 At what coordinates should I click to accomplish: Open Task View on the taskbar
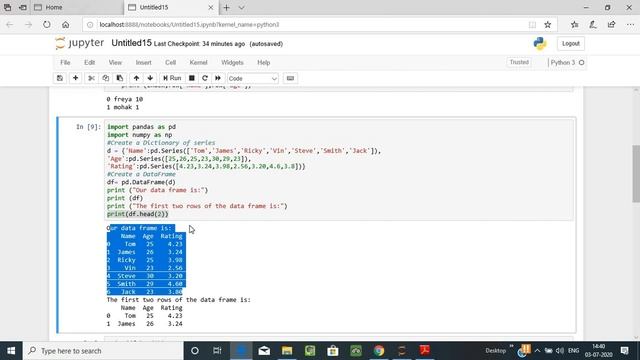[x=217, y=351]
